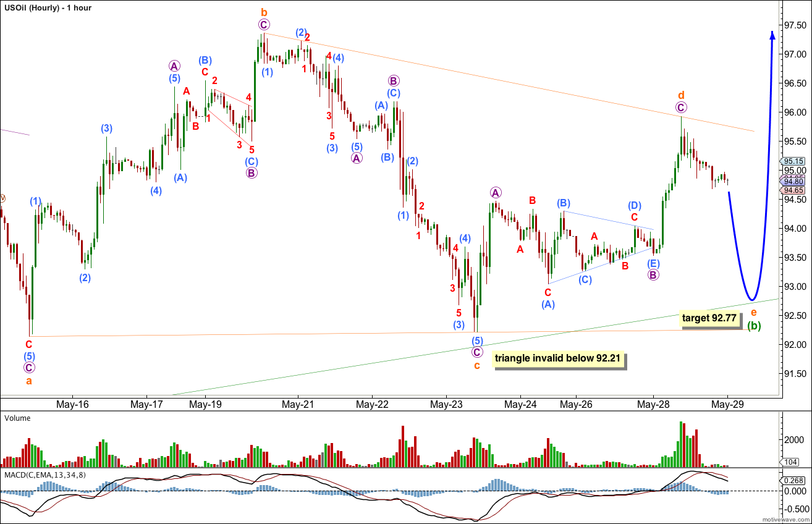Click the May-24 date label

click(520, 404)
